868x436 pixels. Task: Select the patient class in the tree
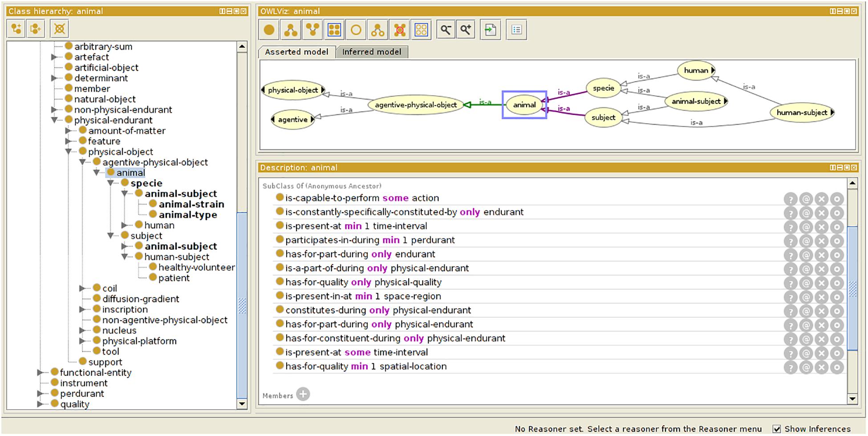pyautogui.click(x=174, y=278)
